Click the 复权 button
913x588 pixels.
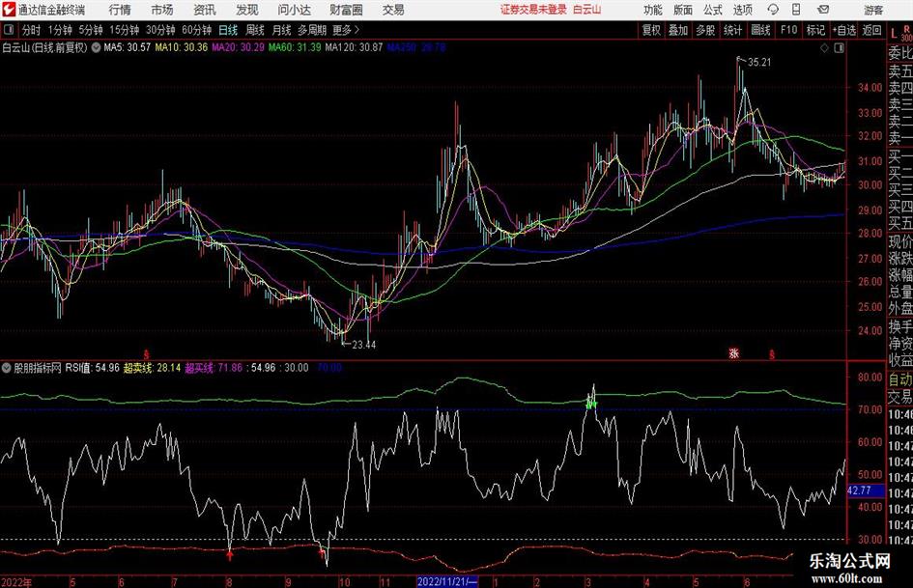click(x=651, y=30)
